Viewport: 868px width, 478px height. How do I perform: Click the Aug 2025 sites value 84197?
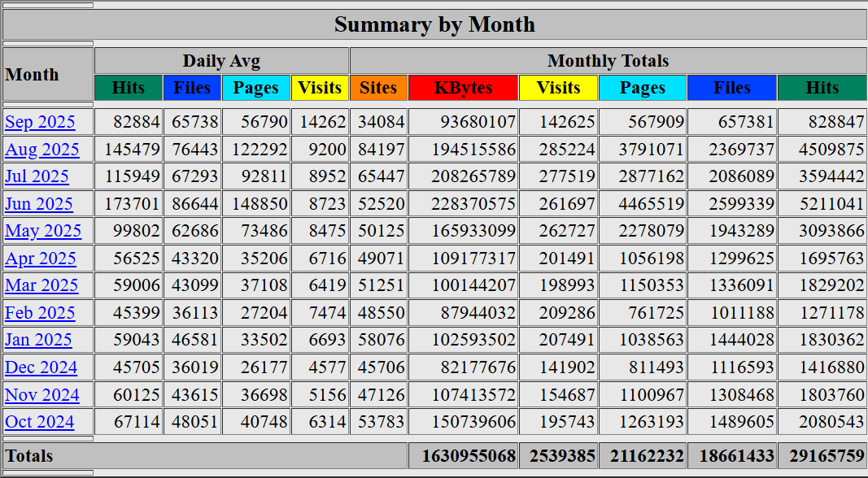pyautogui.click(x=382, y=150)
